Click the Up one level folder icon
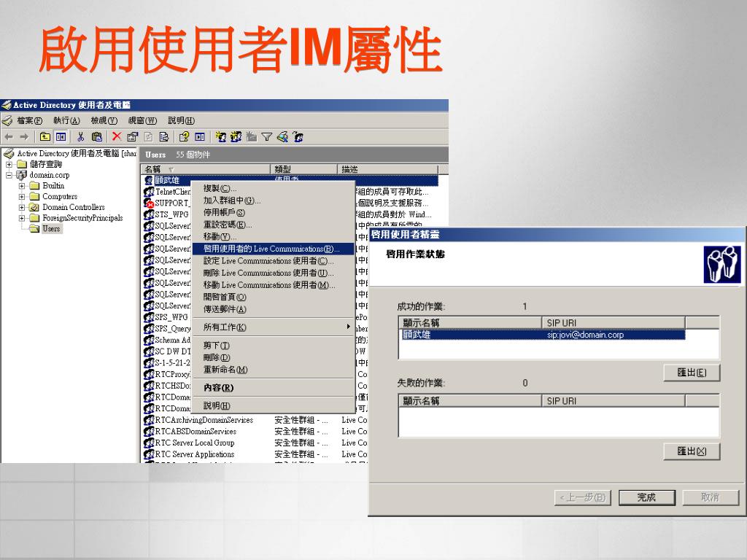 (x=45, y=137)
